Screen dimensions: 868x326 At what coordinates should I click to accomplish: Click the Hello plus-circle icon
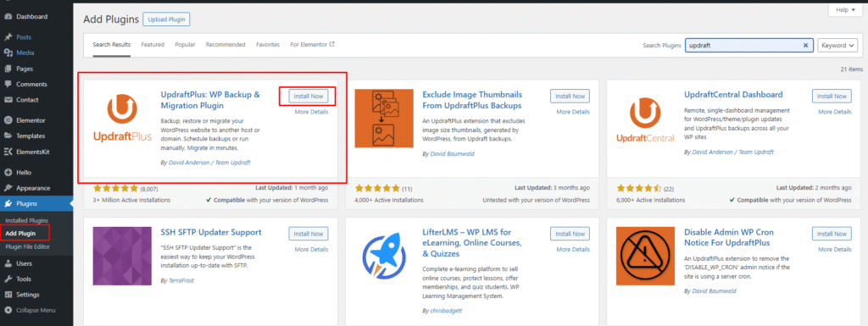8,173
